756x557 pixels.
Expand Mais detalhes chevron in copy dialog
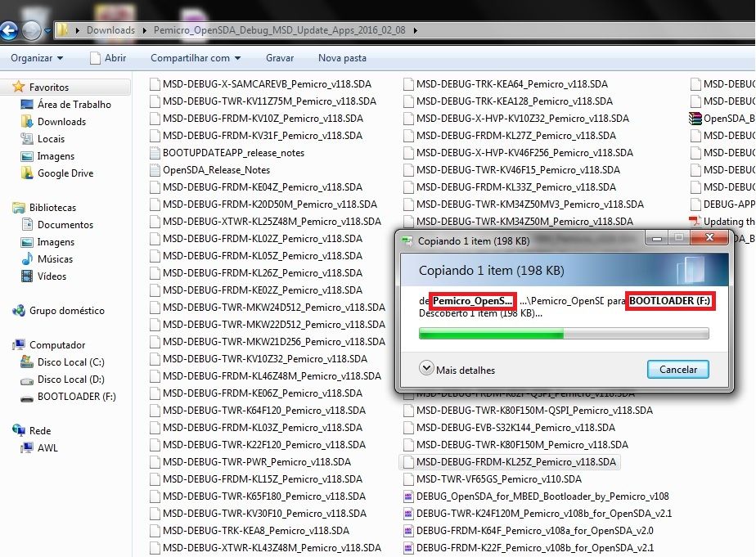[x=426, y=368]
